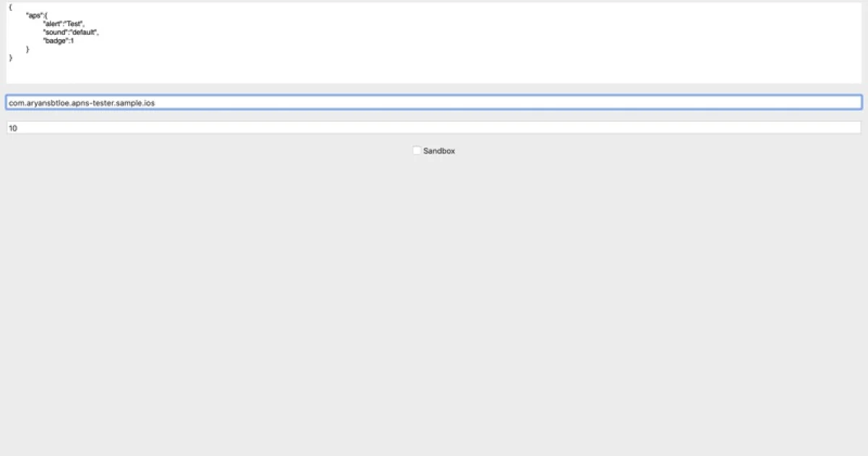Click the bundle ID field com.aryansbtloe.apns-tester.sample.ios
Screen dimensions: 868x456
point(434,103)
